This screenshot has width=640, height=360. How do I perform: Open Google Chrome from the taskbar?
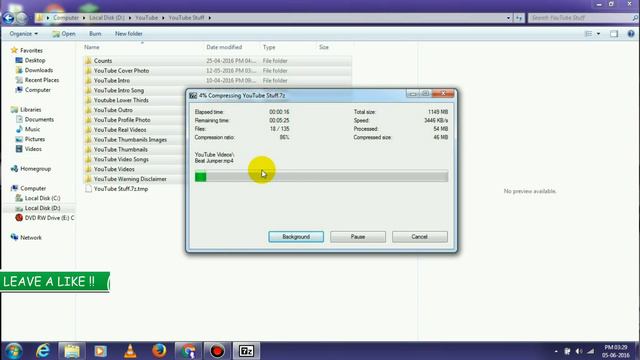(188, 351)
